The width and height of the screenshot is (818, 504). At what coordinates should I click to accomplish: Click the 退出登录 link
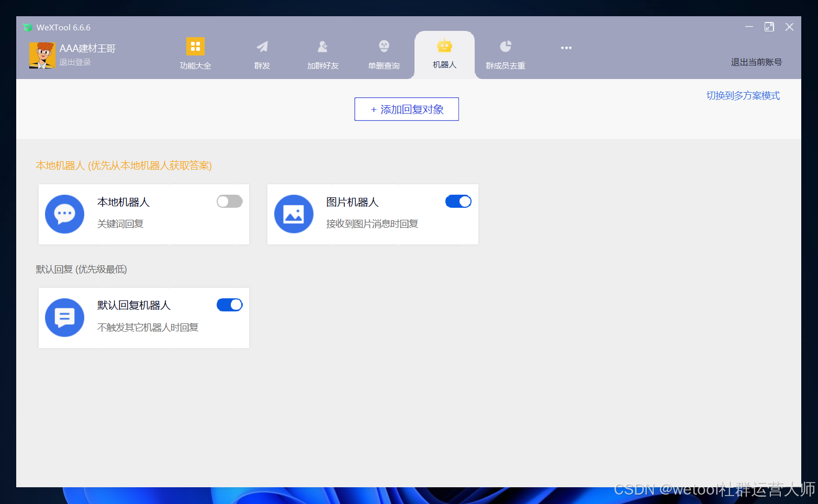point(75,62)
